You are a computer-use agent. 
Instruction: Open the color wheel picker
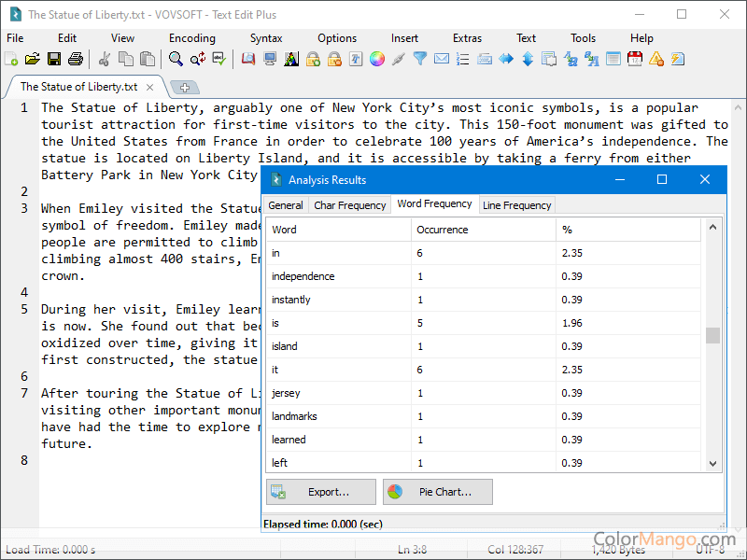[x=377, y=59]
